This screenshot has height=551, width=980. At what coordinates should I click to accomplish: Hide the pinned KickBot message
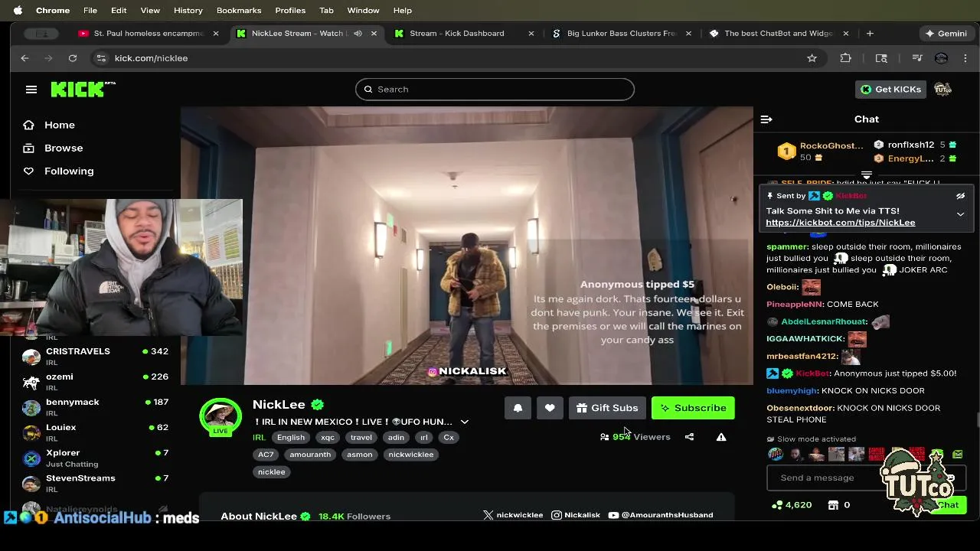pyautogui.click(x=960, y=196)
